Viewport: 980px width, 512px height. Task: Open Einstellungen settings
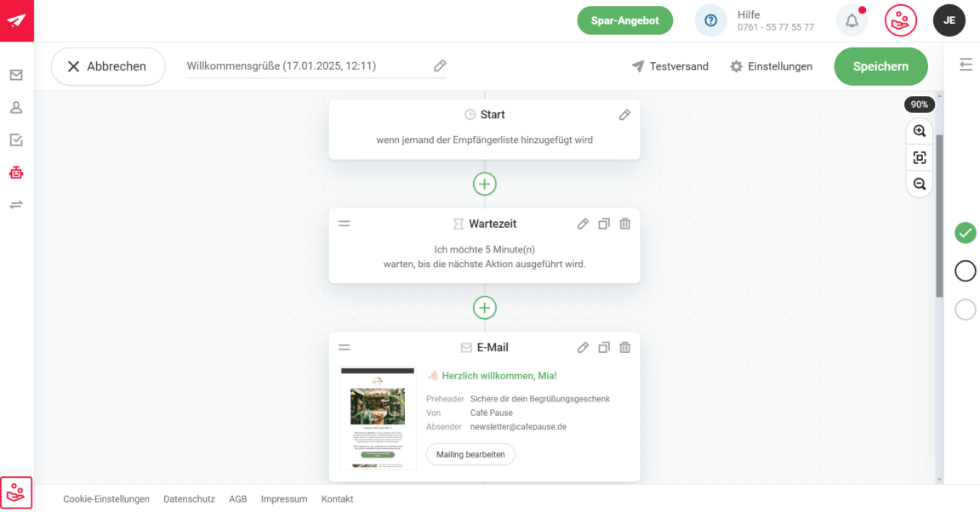(771, 66)
